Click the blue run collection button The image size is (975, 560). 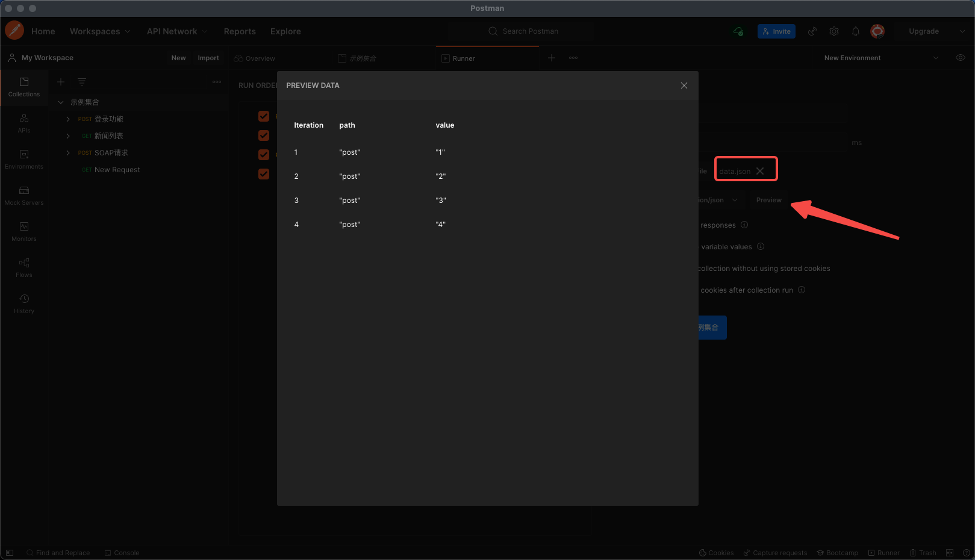tap(712, 328)
